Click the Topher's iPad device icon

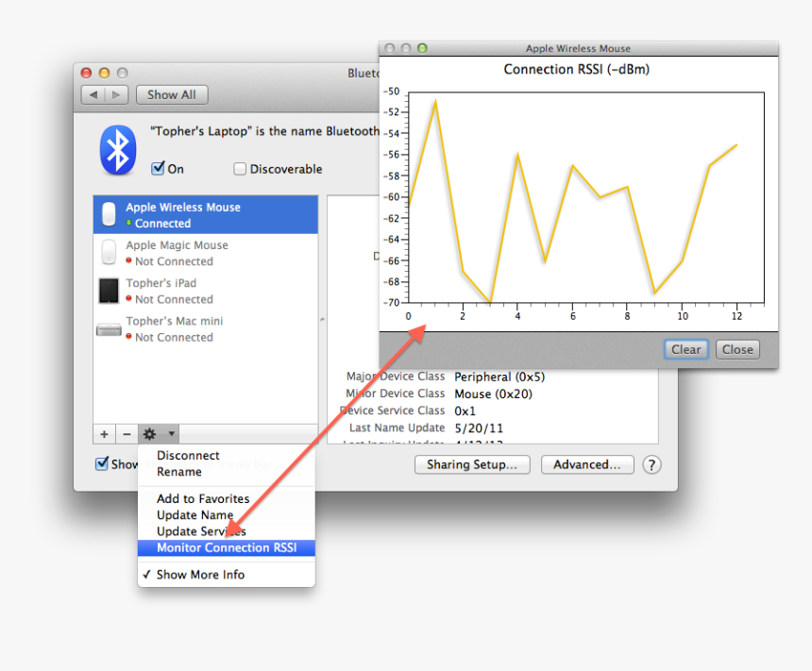coord(109,291)
